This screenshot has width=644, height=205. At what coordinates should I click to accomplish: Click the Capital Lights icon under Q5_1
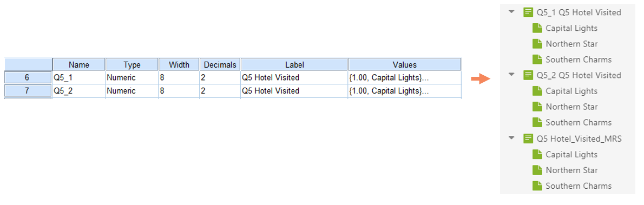[537, 28]
